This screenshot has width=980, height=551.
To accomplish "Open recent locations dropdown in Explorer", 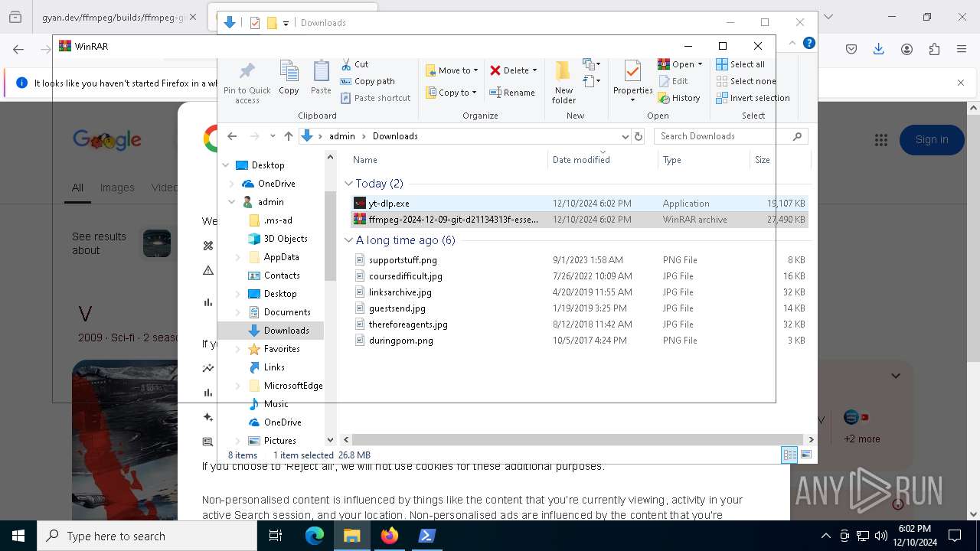I will tap(272, 136).
